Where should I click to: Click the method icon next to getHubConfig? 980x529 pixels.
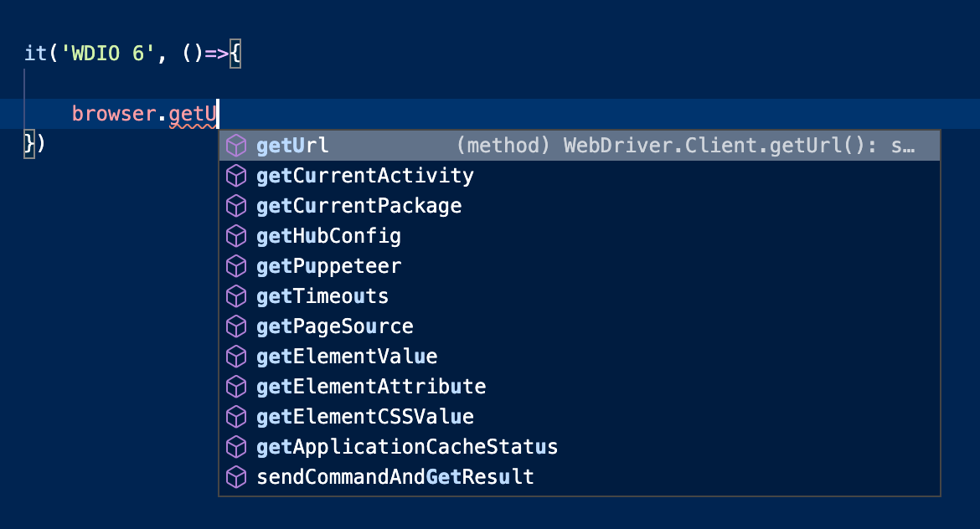coord(236,236)
